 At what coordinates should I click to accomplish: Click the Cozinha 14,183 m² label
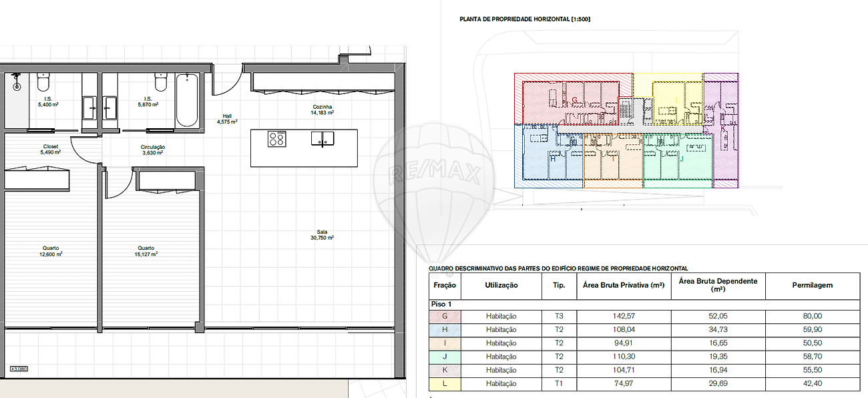[322, 110]
